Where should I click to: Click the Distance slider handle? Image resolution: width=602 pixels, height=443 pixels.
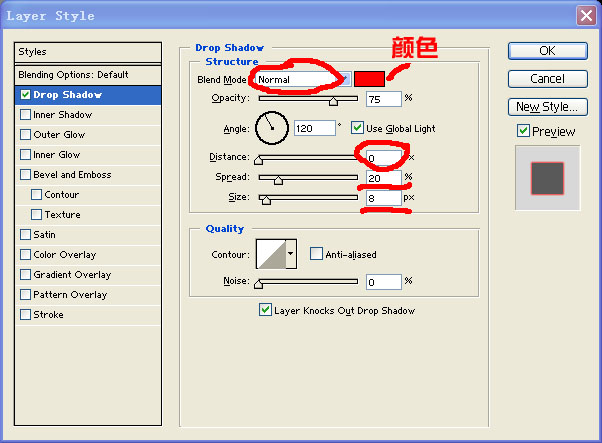click(259, 160)
